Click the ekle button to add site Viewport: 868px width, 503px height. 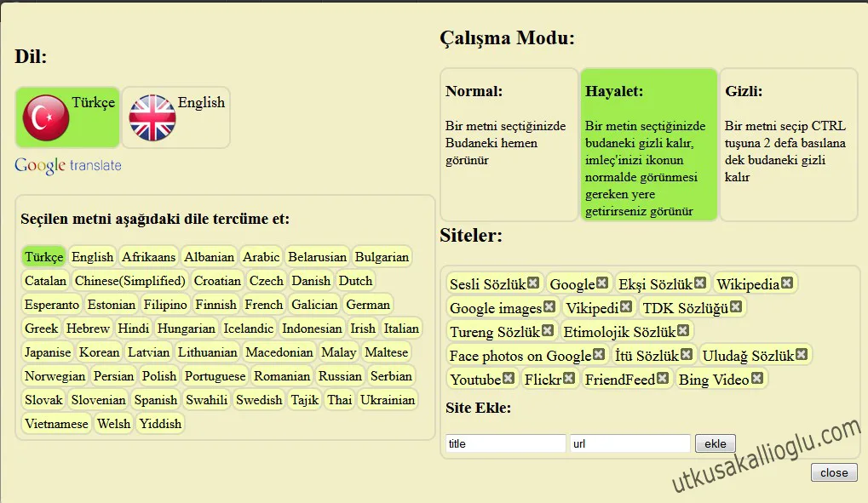click(716, 443)
